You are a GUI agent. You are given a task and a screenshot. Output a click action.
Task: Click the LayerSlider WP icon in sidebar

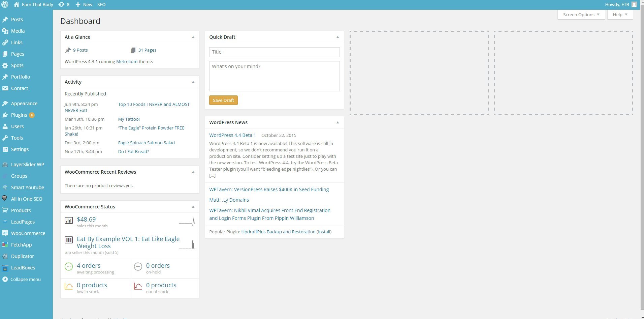[5, 165]
